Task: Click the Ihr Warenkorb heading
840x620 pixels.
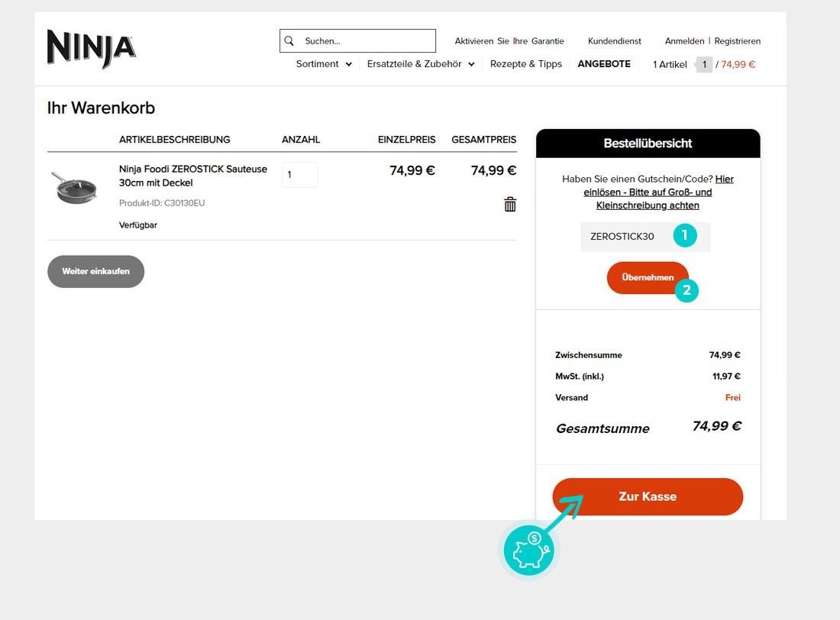Action: [101, 108]
